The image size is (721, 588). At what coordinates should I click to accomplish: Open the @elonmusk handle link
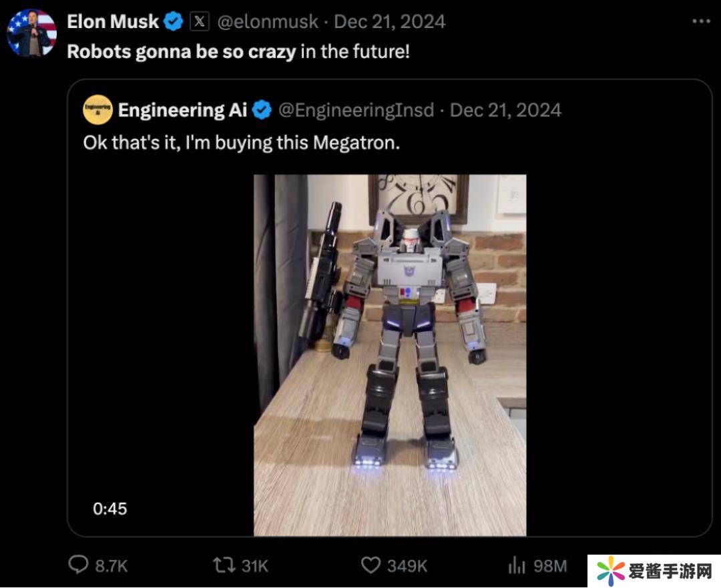(268, 22)
